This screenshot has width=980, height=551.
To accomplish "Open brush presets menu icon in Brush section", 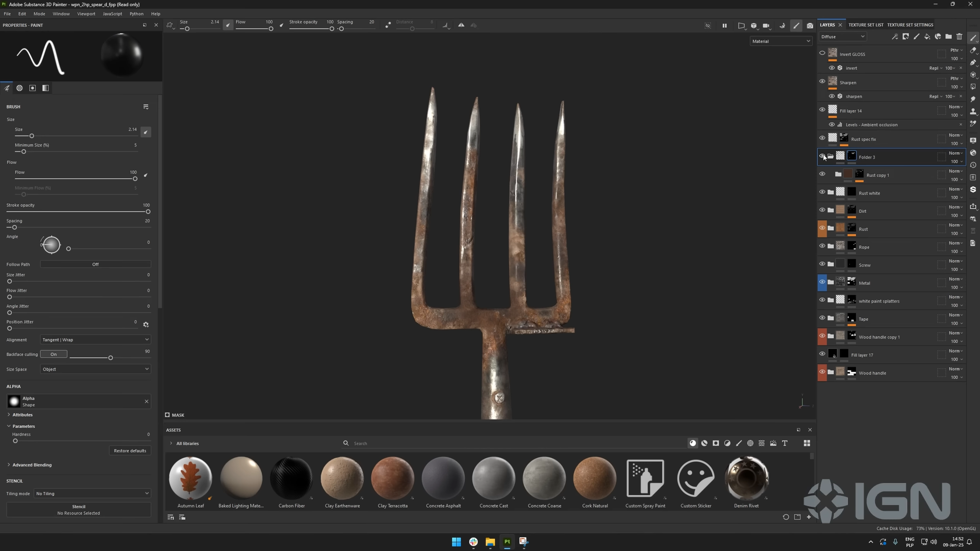I will (146, 107).
